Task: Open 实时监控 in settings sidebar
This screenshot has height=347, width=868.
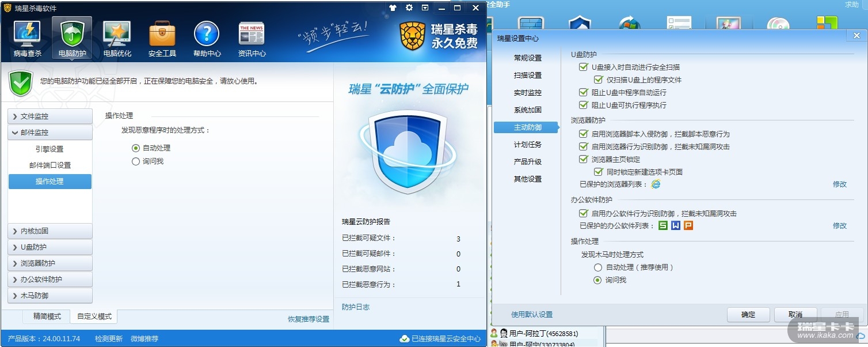Action: [x=528, y=93]
